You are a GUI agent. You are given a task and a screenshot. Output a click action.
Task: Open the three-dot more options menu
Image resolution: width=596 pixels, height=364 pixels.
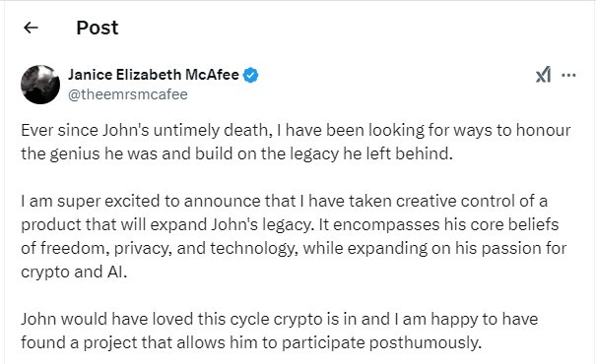coord(568,75)
